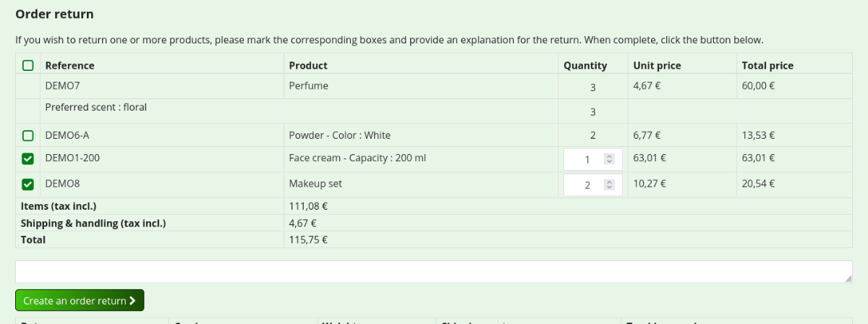This screenshot has width=868, height=324.
Task: Click the Unit price column header
Action: coord(657,66)
